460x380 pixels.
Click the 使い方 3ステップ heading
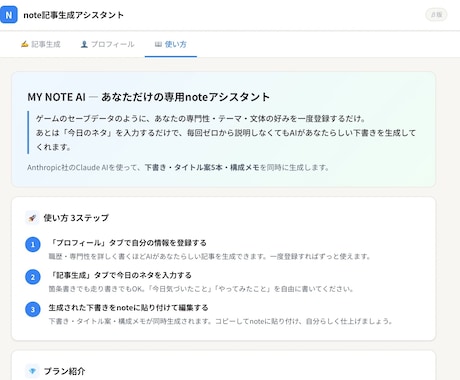coord(76,218)
